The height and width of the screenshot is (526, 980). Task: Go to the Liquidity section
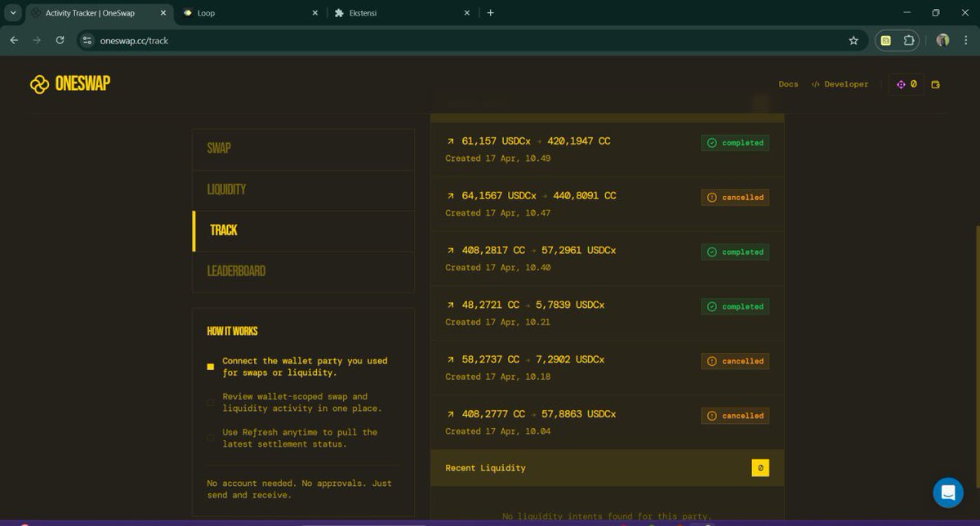[x=303, y=189]
